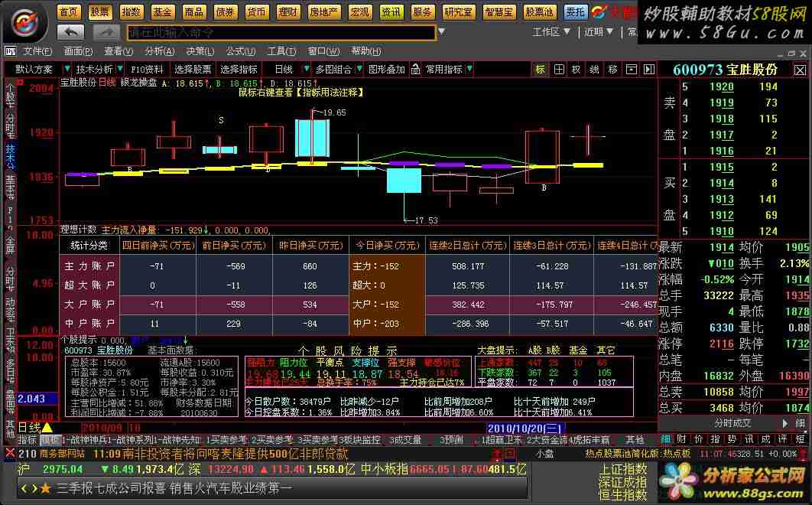Click the 上证指数 link
Image resolution: width=812 pixels, height=505 pixels.
[x=623, y=469]
